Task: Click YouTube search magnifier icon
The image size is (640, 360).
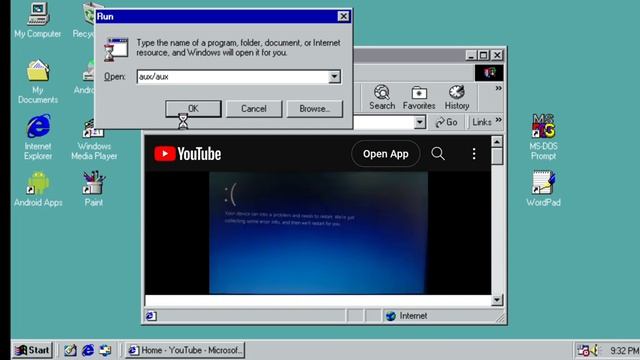Action: tap(438, 153)
